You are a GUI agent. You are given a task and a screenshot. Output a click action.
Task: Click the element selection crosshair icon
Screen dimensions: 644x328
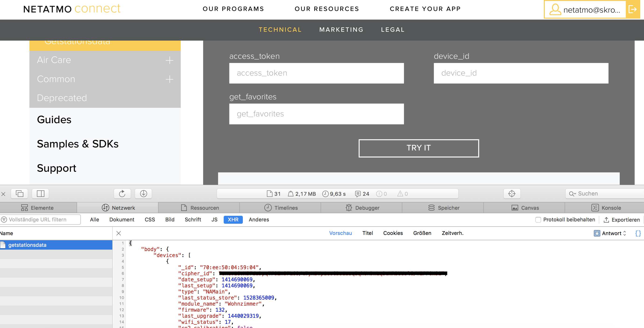(x=512, y=194)
